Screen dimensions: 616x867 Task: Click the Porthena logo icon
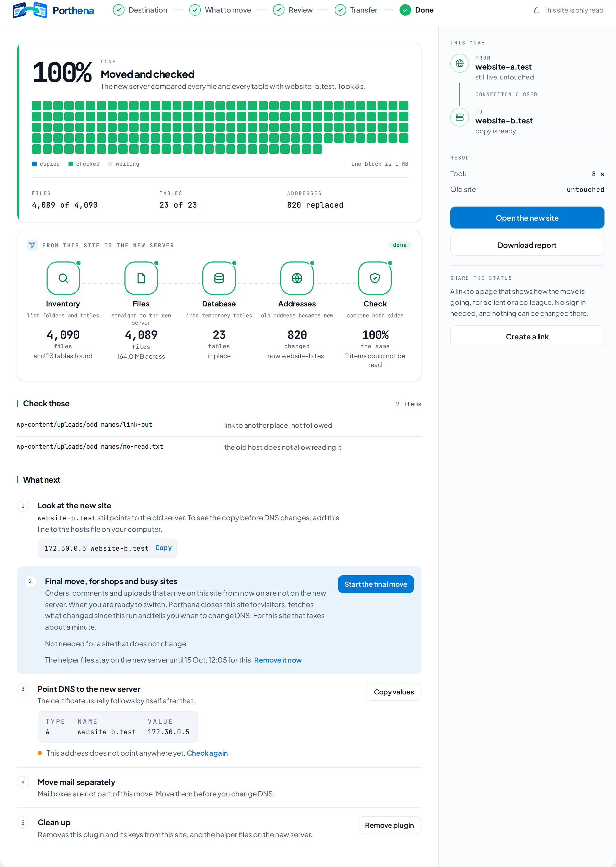(x=30, y=10)
